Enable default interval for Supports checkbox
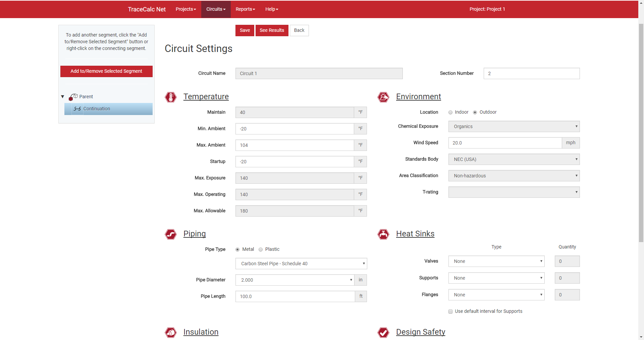644x340 pixels. point(450,311)
